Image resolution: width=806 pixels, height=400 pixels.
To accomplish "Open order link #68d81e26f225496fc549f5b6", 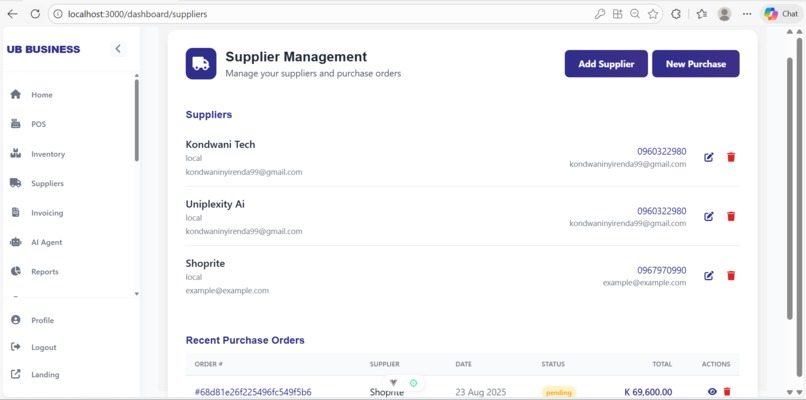I will pos(253,392).
